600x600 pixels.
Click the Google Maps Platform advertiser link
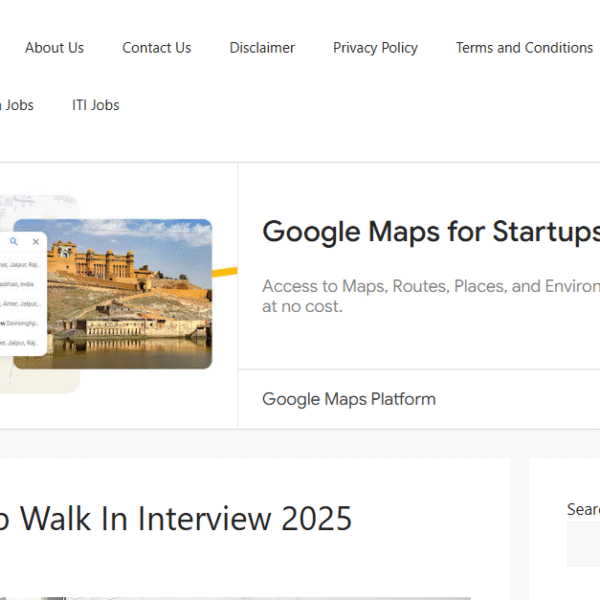pyautogui.click(x=349, y=399)
